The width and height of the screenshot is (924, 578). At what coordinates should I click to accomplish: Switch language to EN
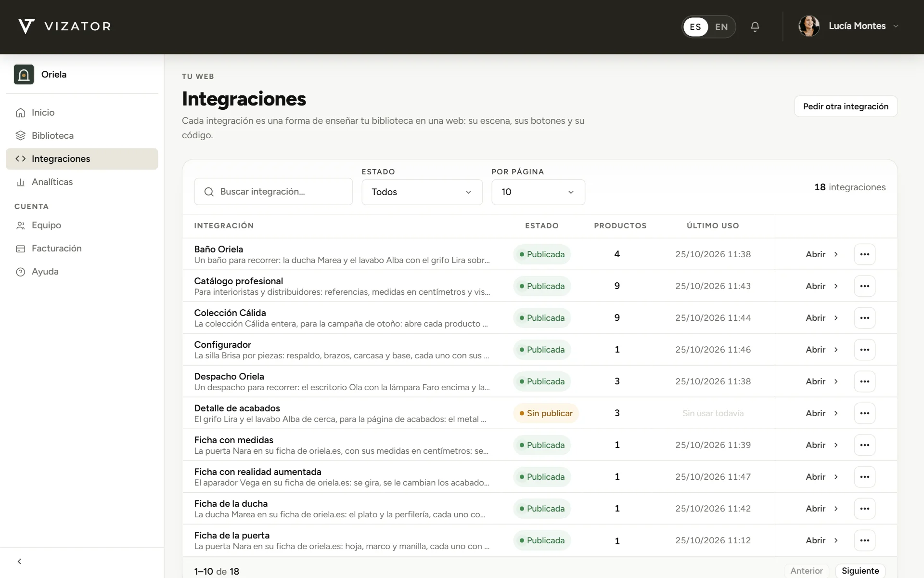coord(721,27)
